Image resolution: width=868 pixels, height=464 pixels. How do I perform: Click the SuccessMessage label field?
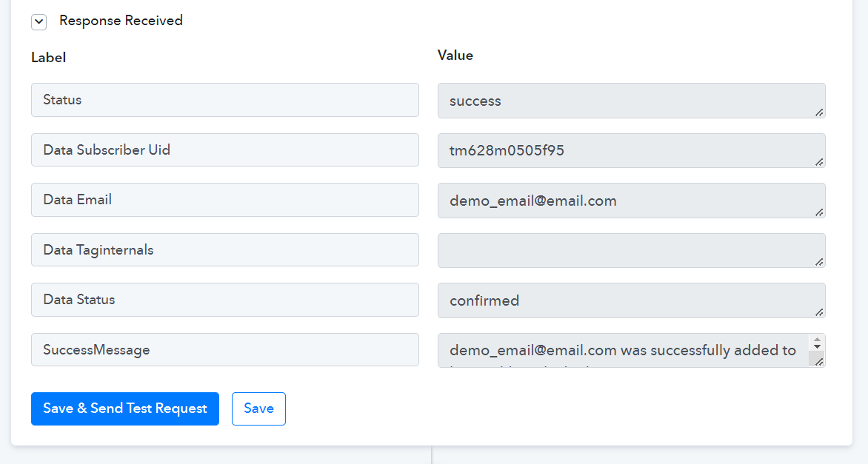tap(224, 349)
